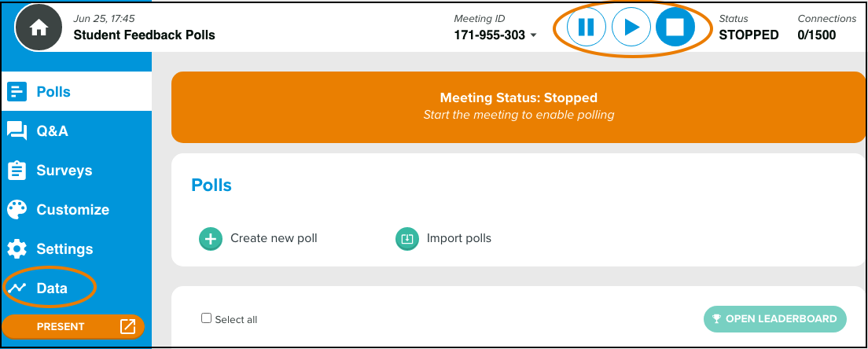The image size is (868, 349).
Task: Click the import polls download icon
Action: point(407,239)
